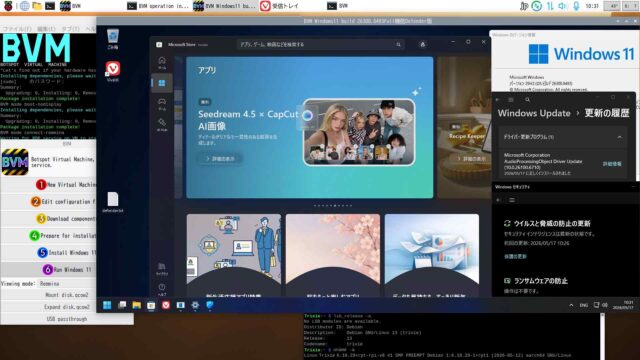Screen dimensions: 640x360
Task: Click the microphone panel icon
Action: tap(576, 6)
